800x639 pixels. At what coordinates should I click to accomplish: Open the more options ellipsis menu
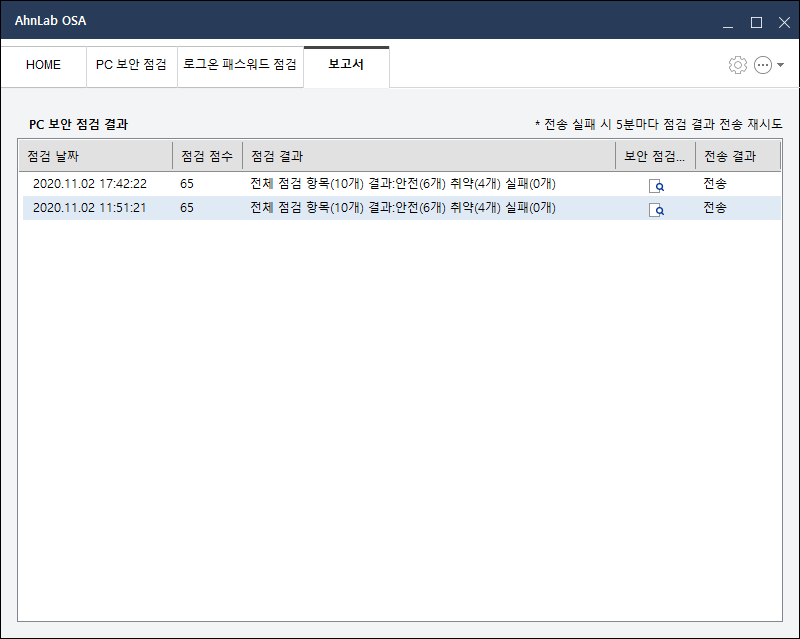click(763, 65)
